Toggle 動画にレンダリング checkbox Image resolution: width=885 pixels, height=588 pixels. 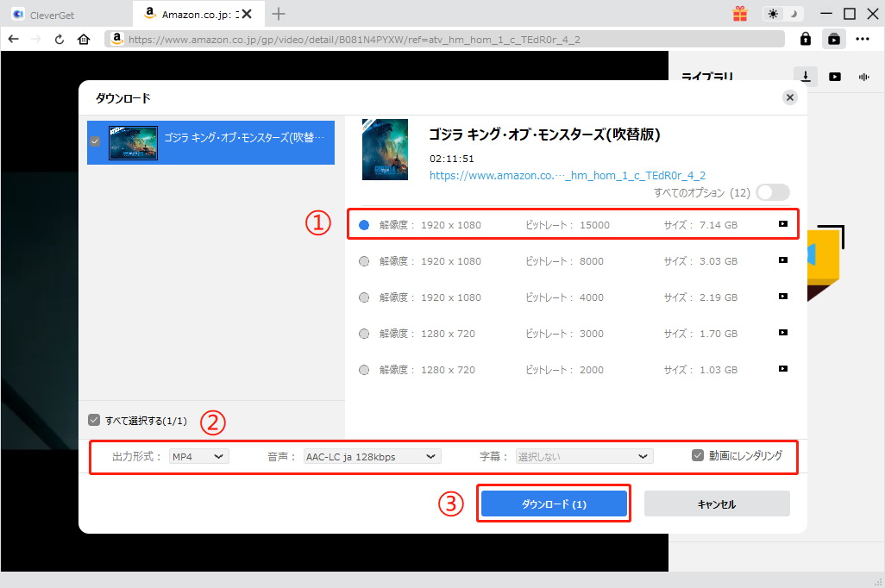[x=698, y=455]
